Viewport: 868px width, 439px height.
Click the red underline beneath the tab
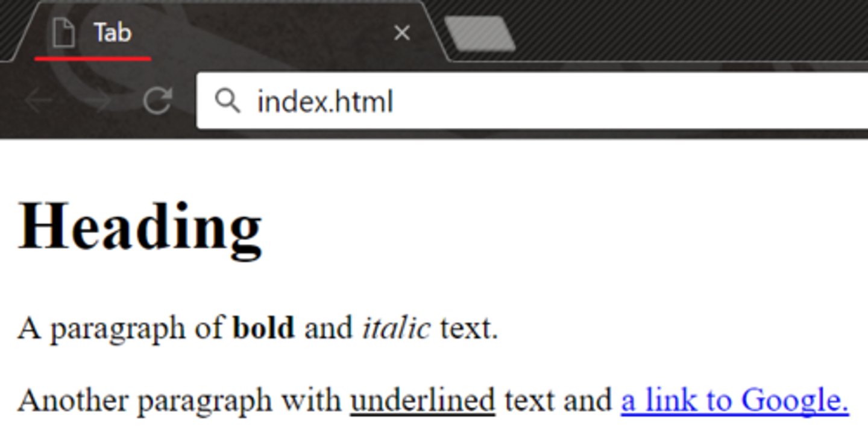[93, 58]
